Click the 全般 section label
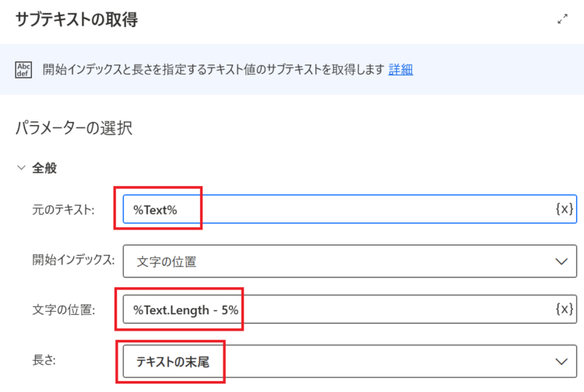Image resolution: width=584 pixels, height=392 pixels. point(44,168)
